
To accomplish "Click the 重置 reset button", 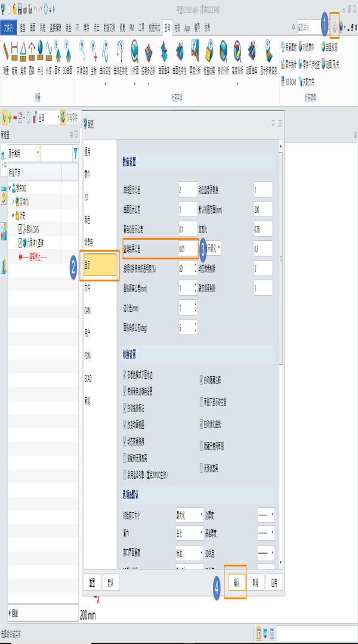I will pyautogui.click(x=92, y=583).
